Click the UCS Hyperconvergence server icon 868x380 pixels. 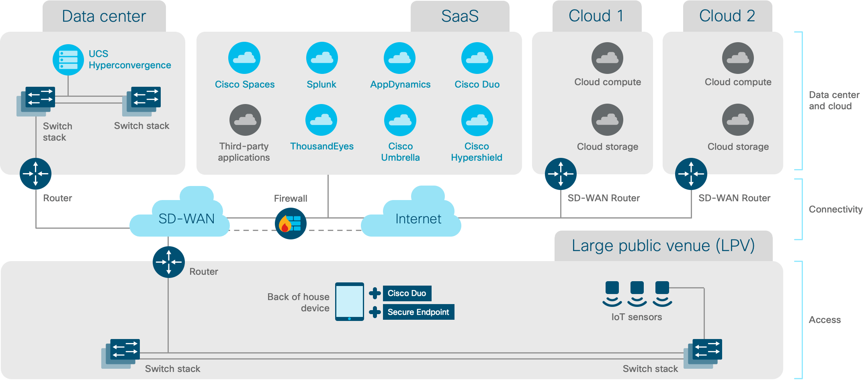click(x=68, y=60)
